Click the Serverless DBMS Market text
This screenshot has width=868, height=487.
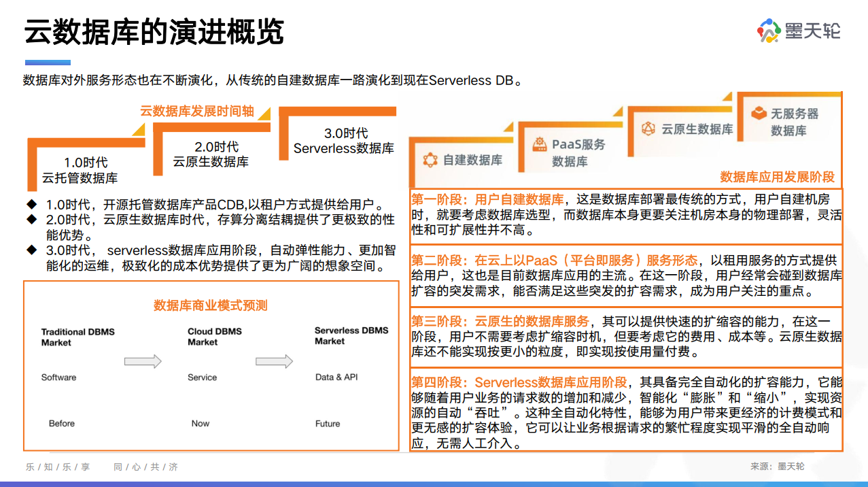(x=351, y=335)
